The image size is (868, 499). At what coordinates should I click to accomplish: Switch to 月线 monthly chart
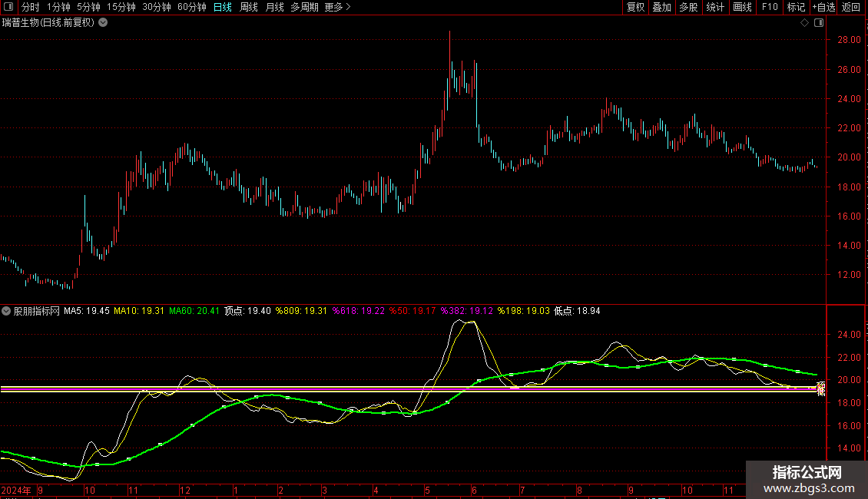[274, 7]
